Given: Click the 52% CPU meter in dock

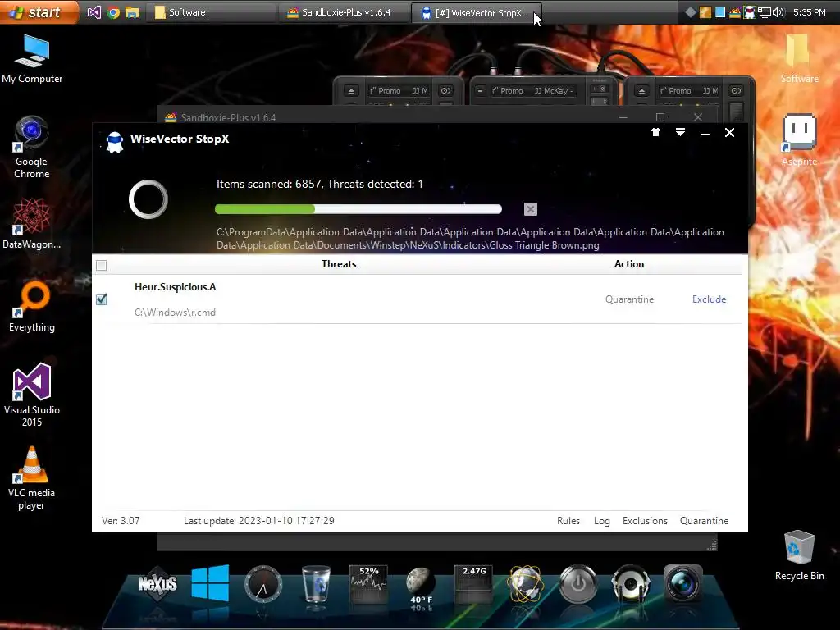Looking at the screenshot, I should click(x=368, y=584).
